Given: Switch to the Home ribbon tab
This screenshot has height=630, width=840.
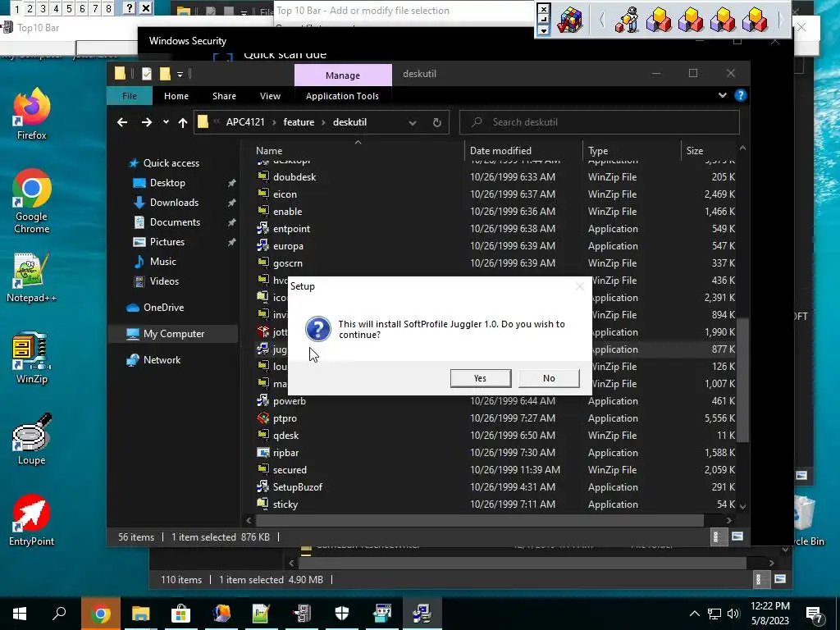Looking at the screenshot, I should pos(176,96).
